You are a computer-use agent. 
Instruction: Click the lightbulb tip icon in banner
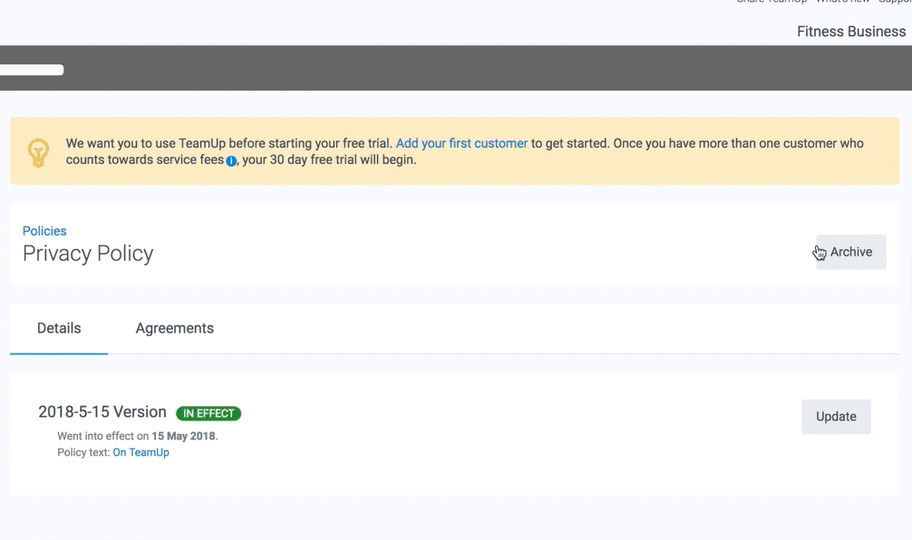[x=38, y=152]
